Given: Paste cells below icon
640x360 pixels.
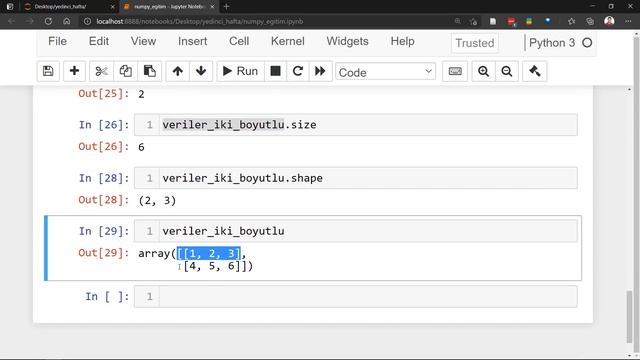Looking at the screenshot, I should coord(150,71).
